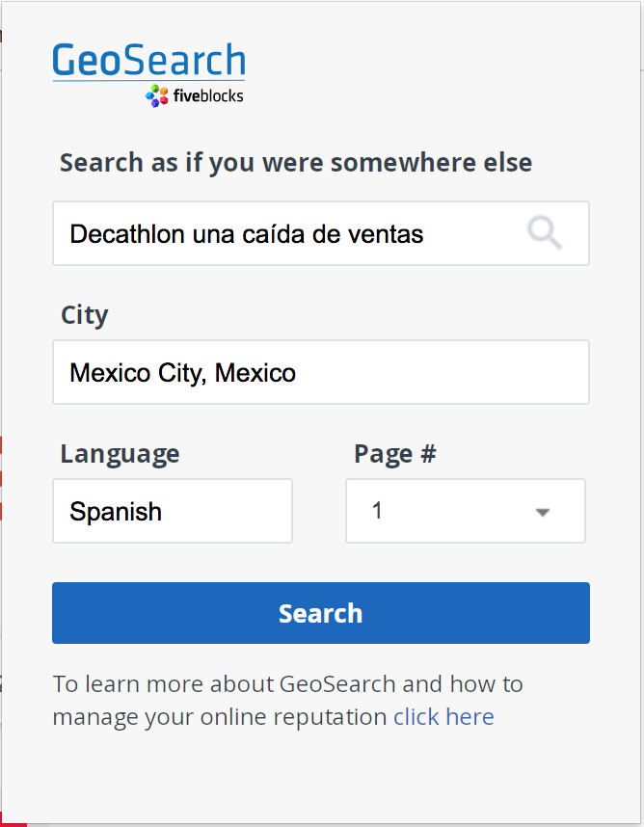Focus the search query input field

tap(289, 233)
